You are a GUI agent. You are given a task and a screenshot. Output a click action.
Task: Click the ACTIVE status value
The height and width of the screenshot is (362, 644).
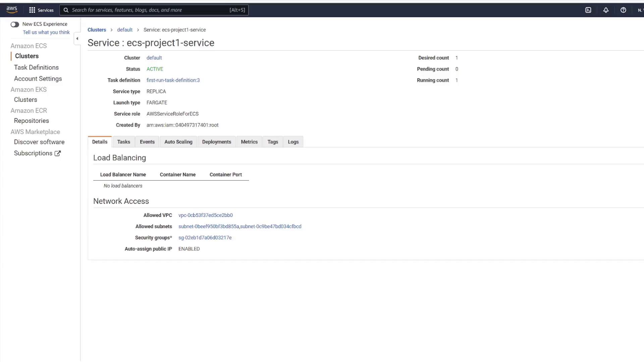(x=155, y=69)
